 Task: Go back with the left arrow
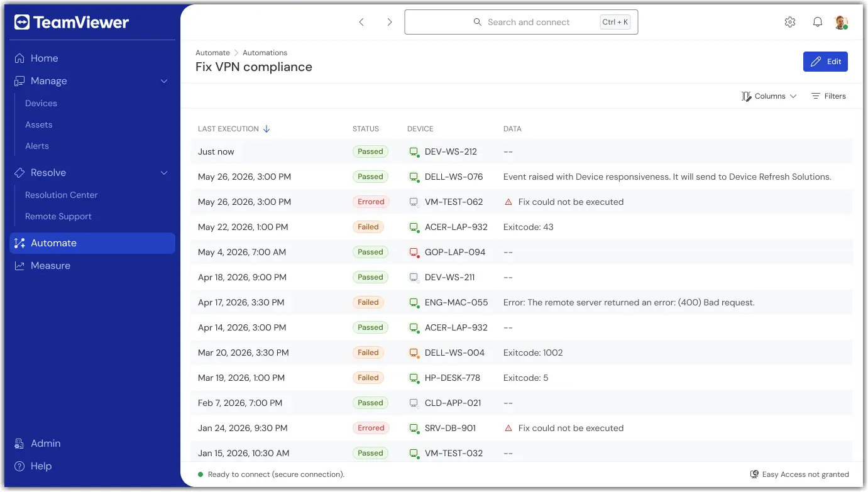click(361, 22)
